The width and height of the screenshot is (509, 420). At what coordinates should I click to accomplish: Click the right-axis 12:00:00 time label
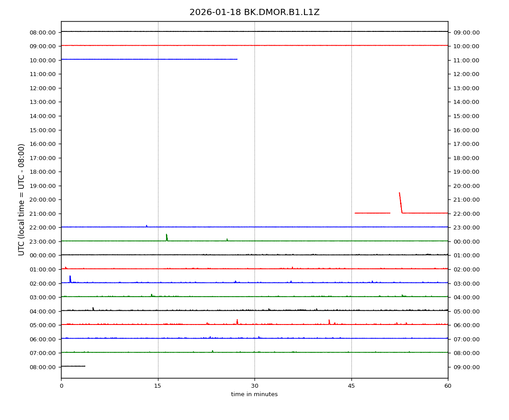pos(466,74)
